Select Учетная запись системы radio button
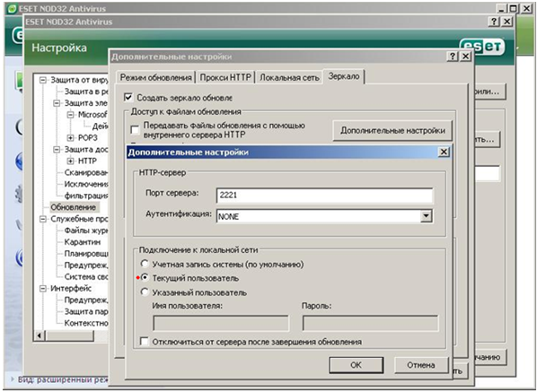 [x=145, y=264]
